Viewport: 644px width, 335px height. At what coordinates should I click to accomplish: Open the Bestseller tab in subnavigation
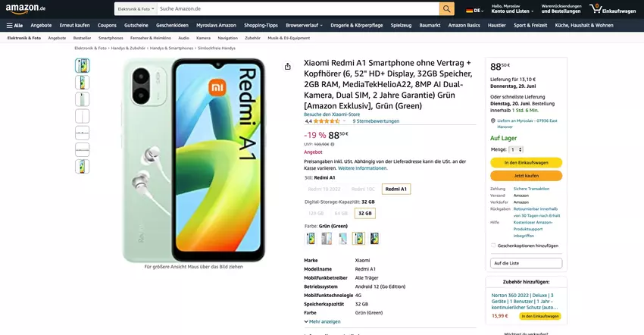pos(82,37)
